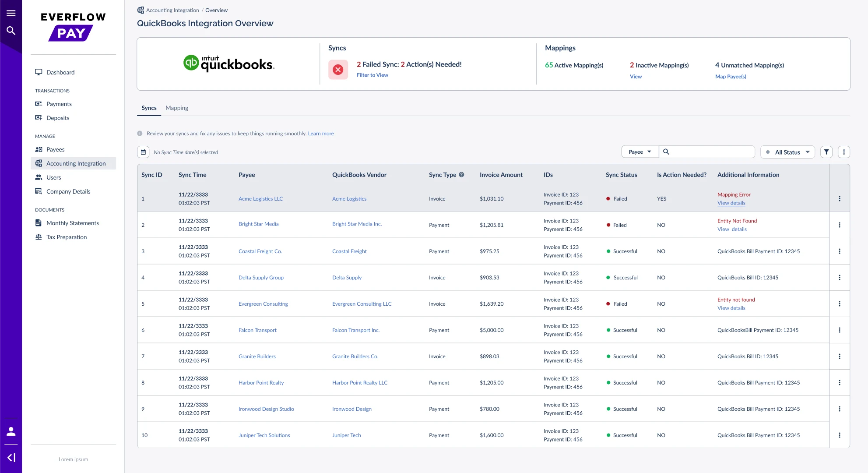Open table options kebab menu in toolbar
The width and height of the screenshot is (868, 473).
click(844, 152)
